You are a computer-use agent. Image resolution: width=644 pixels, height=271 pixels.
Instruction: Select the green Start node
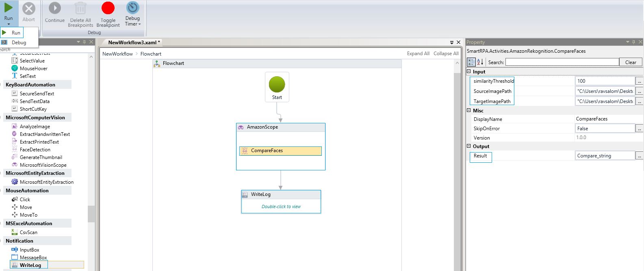click(x=277, y=85)
